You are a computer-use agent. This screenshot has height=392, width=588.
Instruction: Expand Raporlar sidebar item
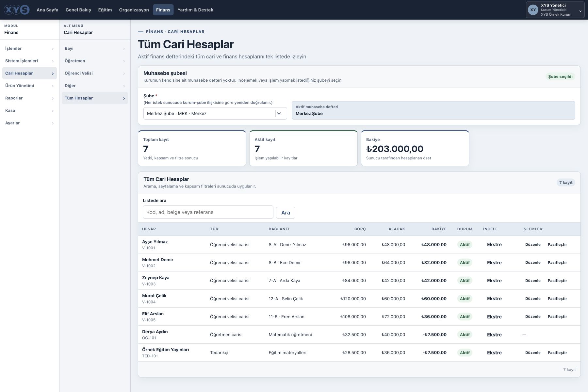click(x=29, y=98)
